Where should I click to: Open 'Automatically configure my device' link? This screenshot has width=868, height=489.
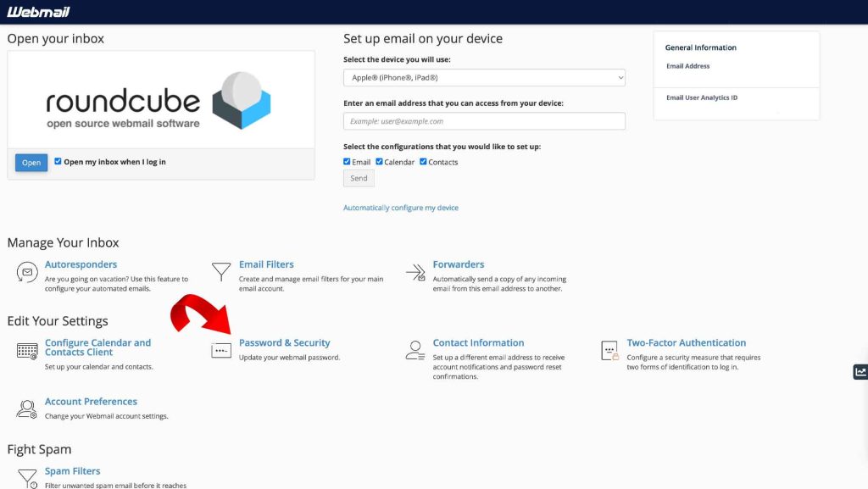tap(400, 207)
